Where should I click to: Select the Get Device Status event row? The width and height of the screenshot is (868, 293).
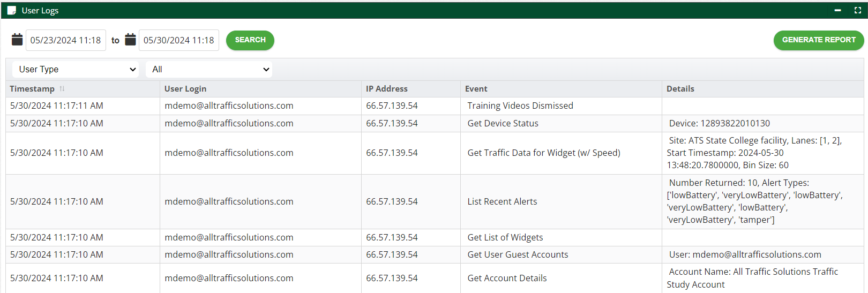pos(503,123)
